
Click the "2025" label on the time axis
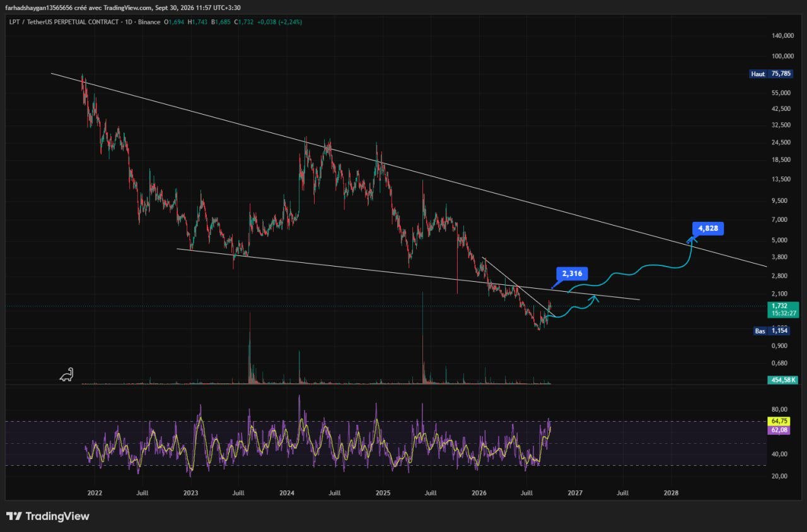pyautogui.click(x=383, y=493)
